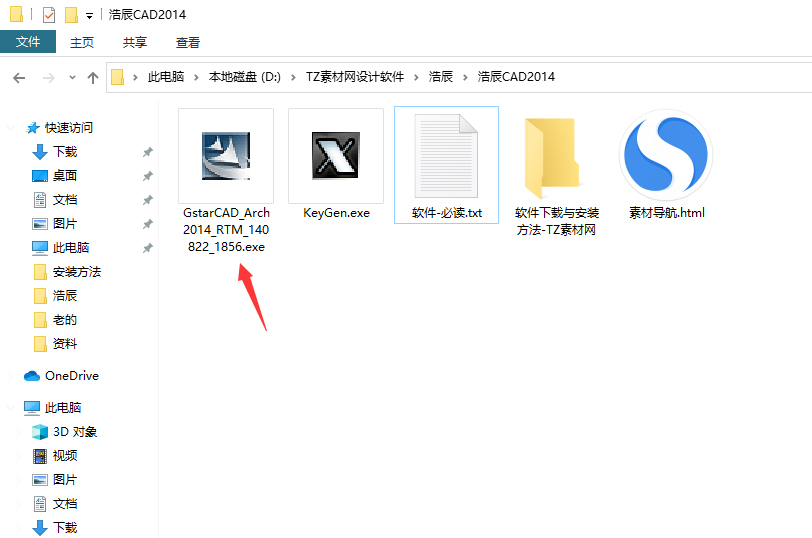The width and height of the screenshot is (812, 538).
Task: Click the pin icon beside pinned 图片
Action: click(x=148, y=224)
